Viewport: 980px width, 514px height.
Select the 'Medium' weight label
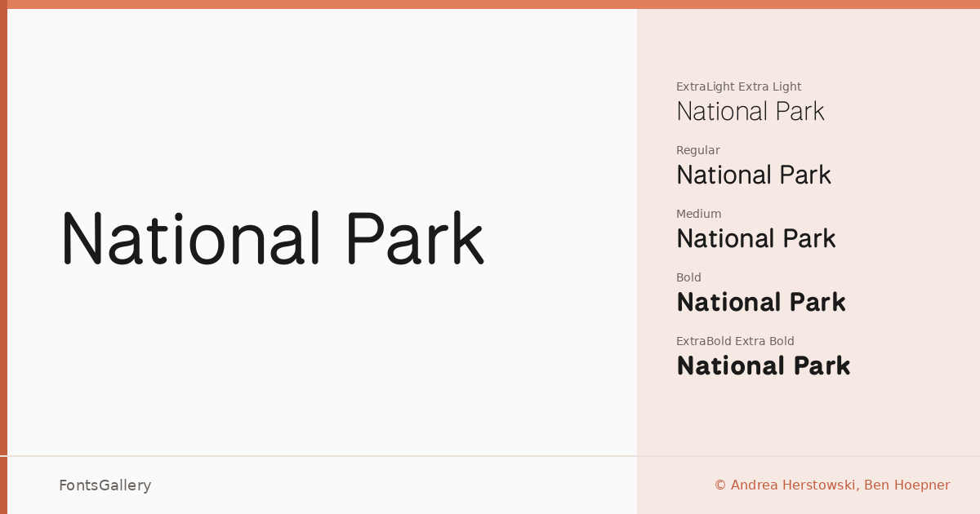698,214
